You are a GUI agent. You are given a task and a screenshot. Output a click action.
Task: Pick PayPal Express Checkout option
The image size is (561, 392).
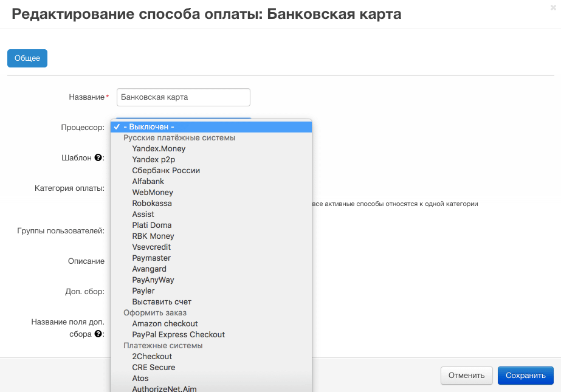(178, 334)
